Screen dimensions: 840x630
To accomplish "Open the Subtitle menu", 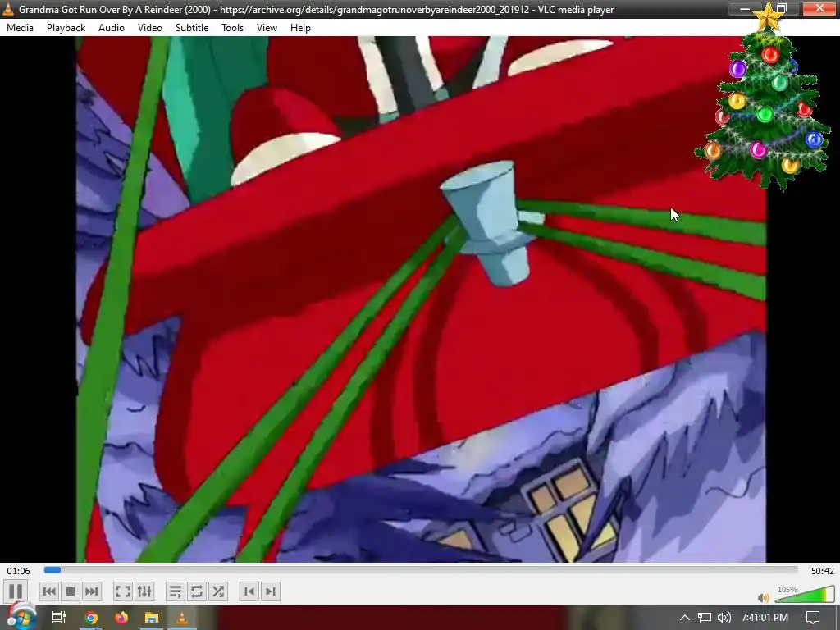I will click(192, 28).
